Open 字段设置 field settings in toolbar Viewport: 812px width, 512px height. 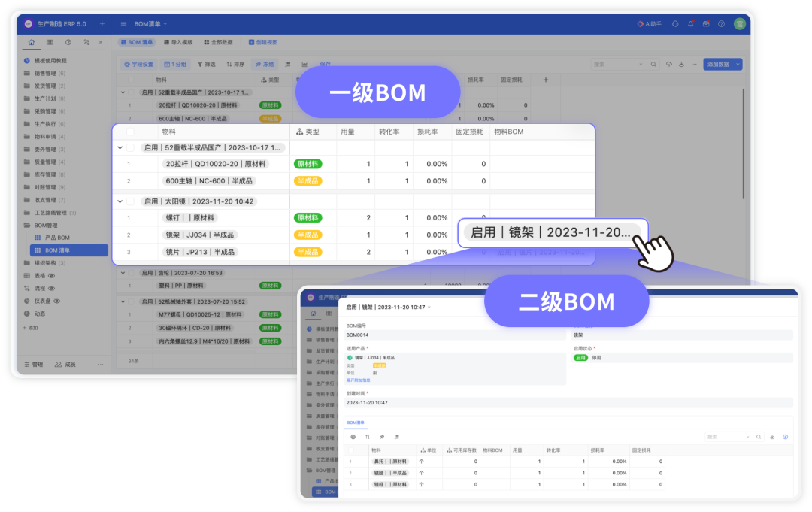pyautogui.click(x=138, y=65)
